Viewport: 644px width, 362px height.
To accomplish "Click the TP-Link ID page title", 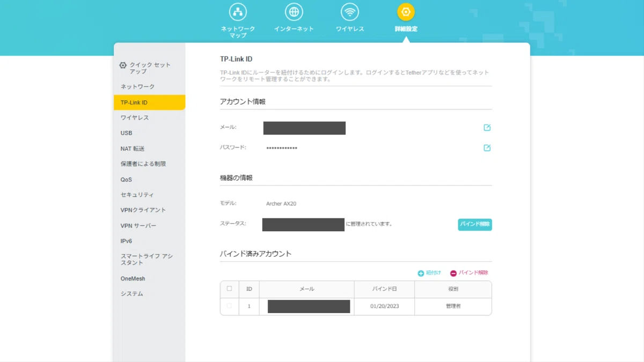I will pyautogui.click(x=236, y=59).
